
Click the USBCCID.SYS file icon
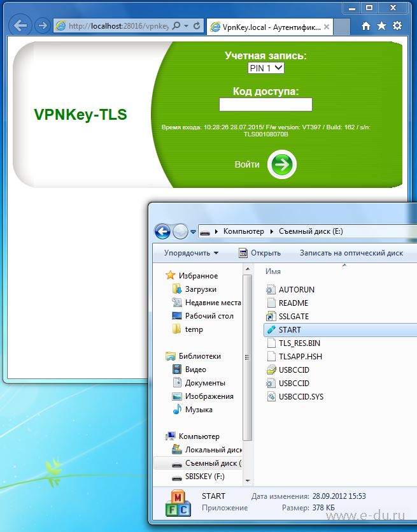[x=271, y=397]
